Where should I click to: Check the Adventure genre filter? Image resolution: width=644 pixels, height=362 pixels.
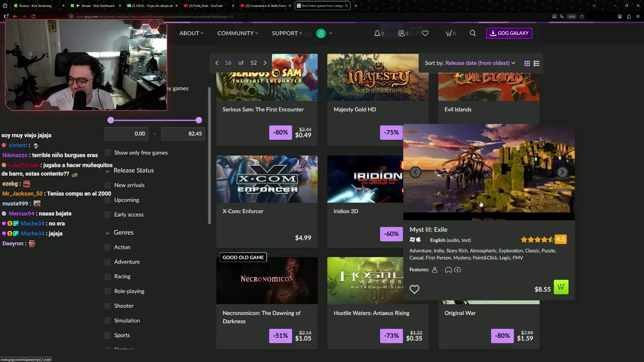pyautogui.click(x=108, y=262)
